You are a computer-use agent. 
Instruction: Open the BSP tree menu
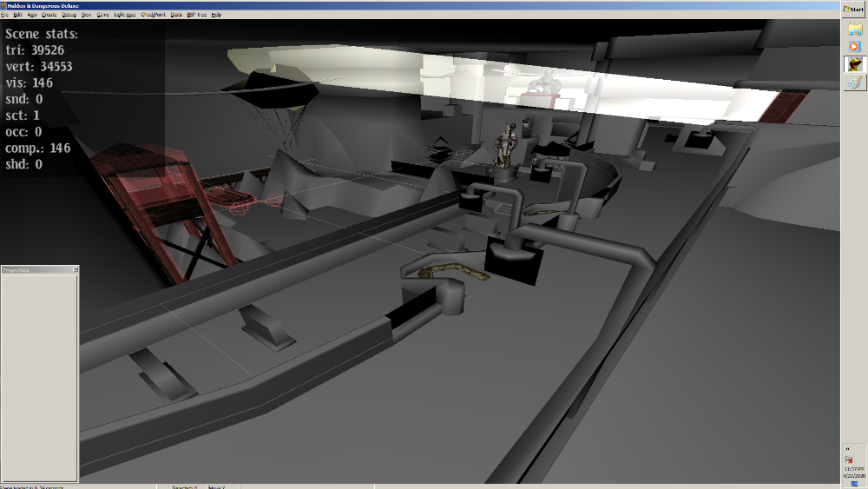[x=196, y=15]
